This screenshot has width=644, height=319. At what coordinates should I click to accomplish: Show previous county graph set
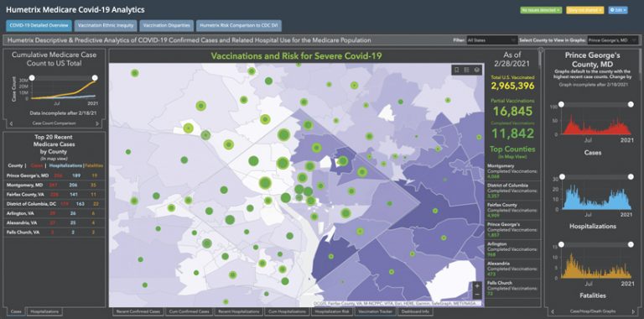coord(552,311)
